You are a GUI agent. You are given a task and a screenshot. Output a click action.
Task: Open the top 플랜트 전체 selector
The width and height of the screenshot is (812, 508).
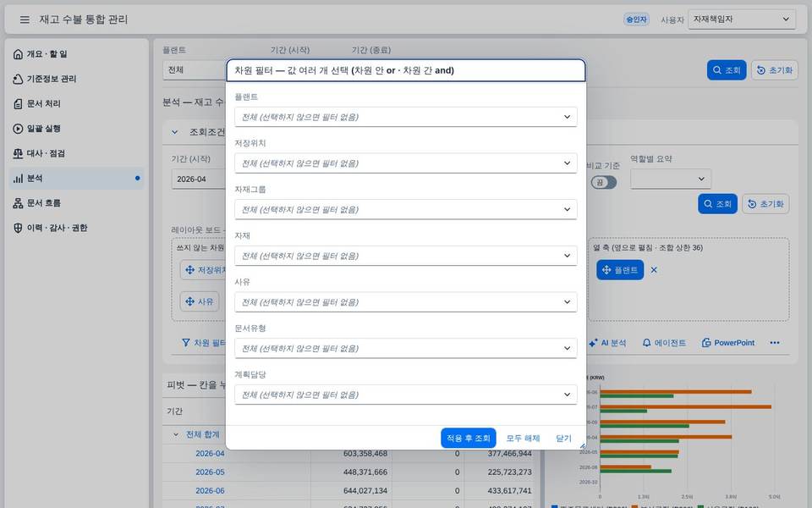(x=195, y=70)
